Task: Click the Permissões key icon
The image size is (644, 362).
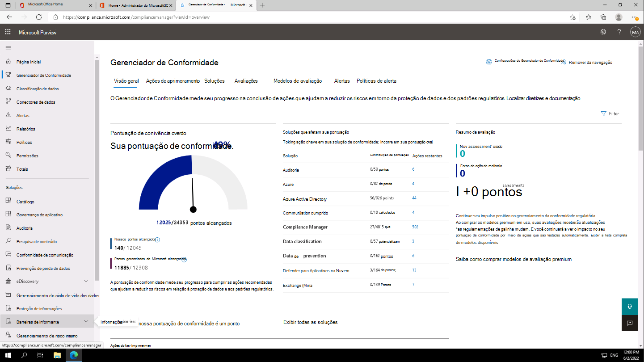Action: pyautogui.click(x=8, y=156)
